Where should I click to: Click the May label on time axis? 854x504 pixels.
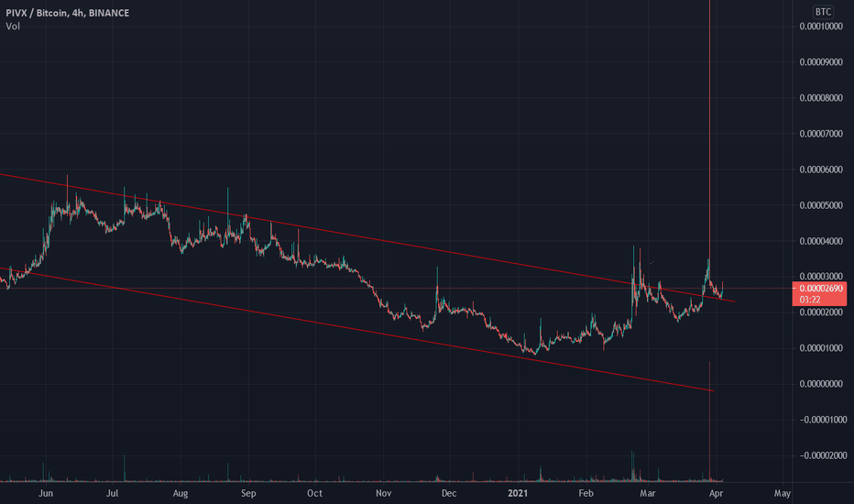783,493
